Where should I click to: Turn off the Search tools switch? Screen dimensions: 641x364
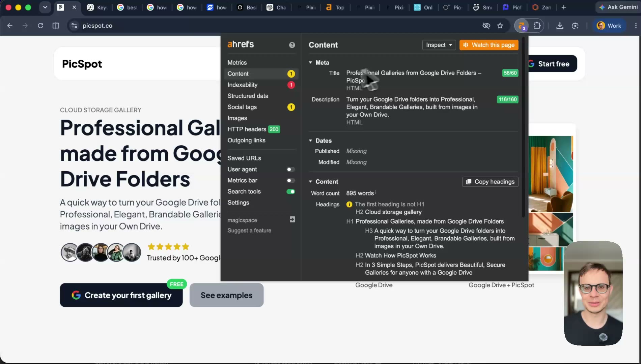291,192
